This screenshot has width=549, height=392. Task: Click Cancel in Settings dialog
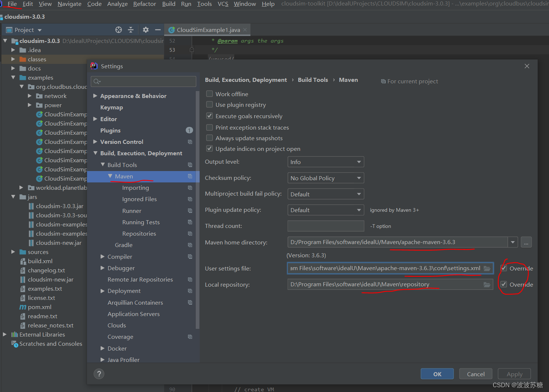476,374
